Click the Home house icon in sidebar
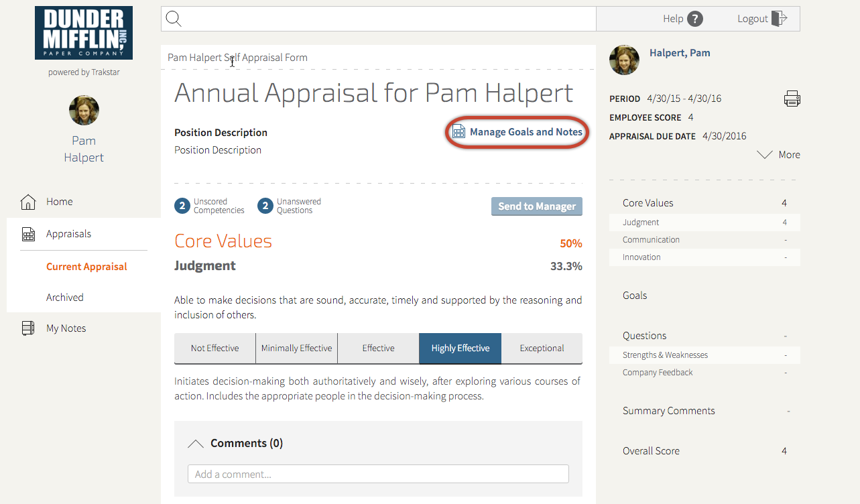The height and width of the screenshot is (504, 860). [x=28, y=202]
